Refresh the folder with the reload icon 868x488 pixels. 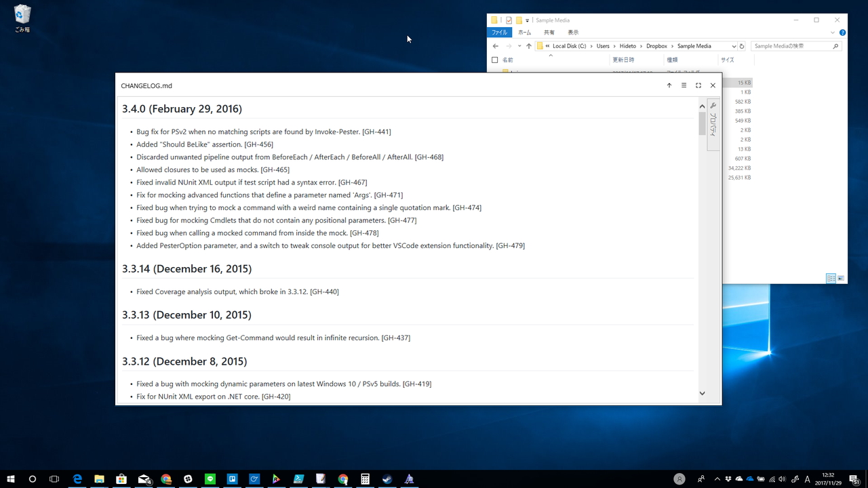tap(742, 45)
